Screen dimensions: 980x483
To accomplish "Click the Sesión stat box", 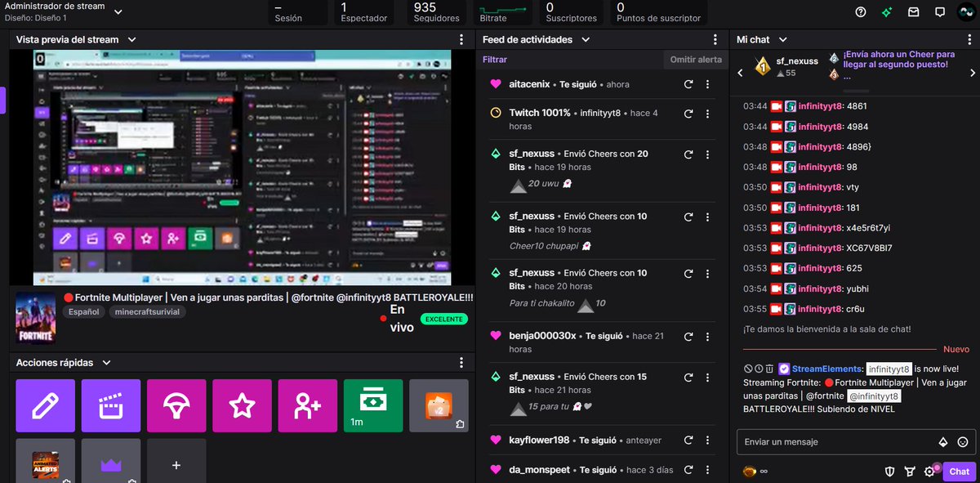I will click(299, 12).
